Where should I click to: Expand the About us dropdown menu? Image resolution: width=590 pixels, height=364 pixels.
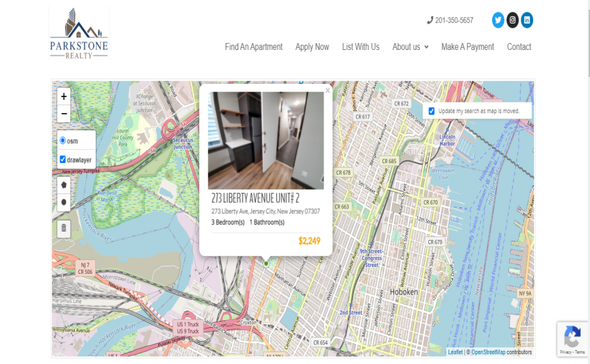(x=410, y=47)
